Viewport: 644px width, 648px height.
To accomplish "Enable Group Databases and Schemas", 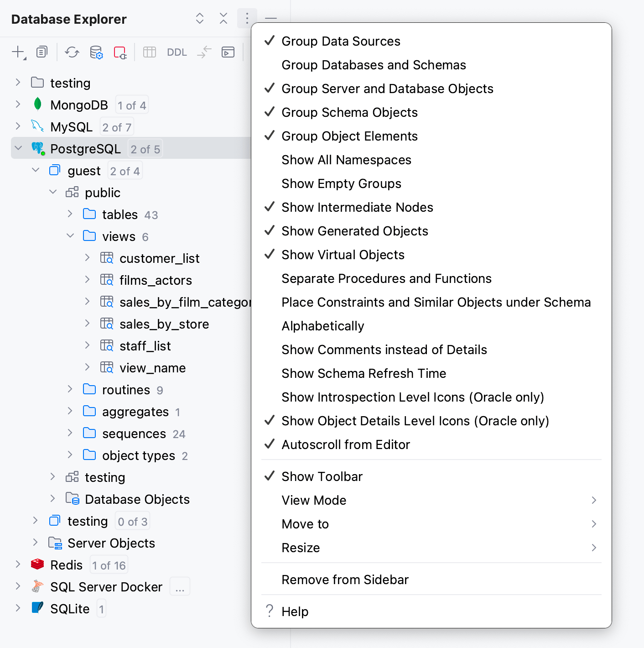I will pos(431,65).
